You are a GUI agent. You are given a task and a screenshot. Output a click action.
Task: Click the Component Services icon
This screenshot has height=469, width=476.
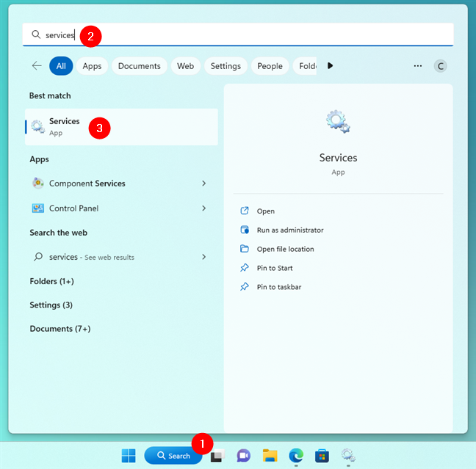pyautogui.click(x=38, y=183)
